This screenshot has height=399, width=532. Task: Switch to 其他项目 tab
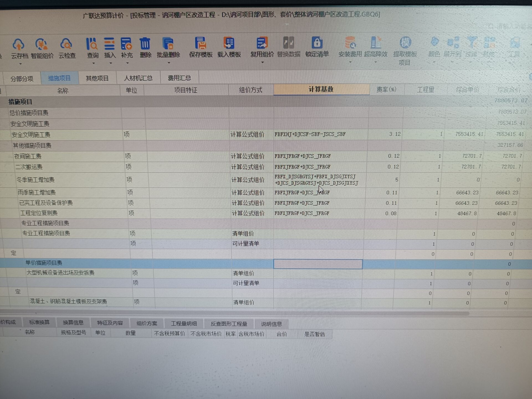point(97,78)
